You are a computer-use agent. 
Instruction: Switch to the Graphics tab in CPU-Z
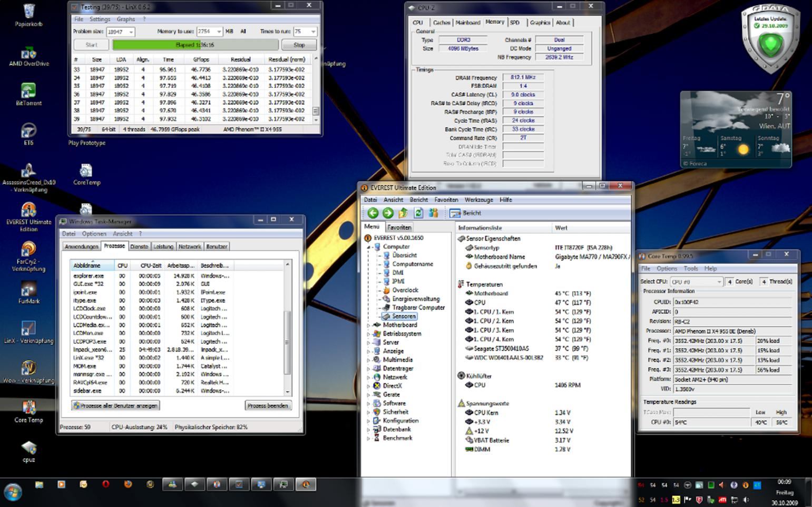(540, 23)
